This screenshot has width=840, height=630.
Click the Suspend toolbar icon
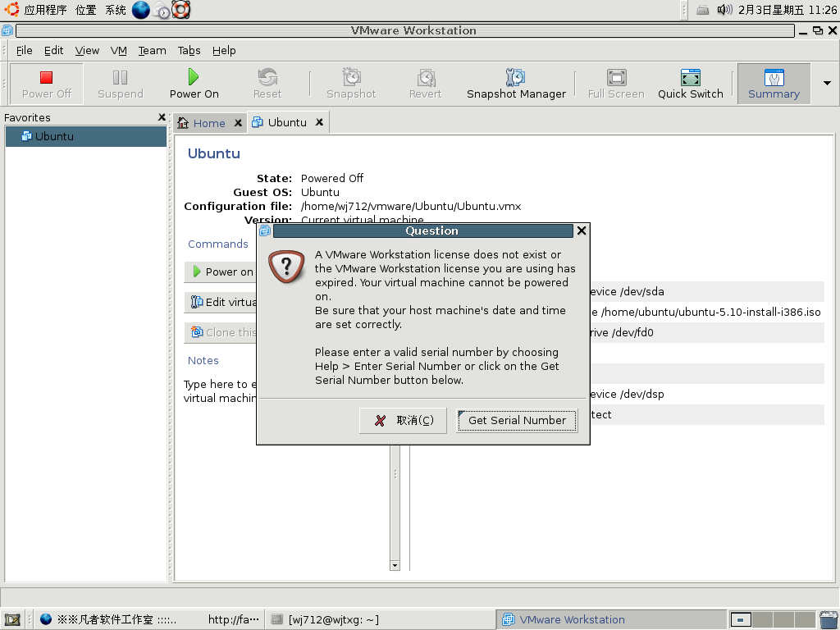point(120,84)
